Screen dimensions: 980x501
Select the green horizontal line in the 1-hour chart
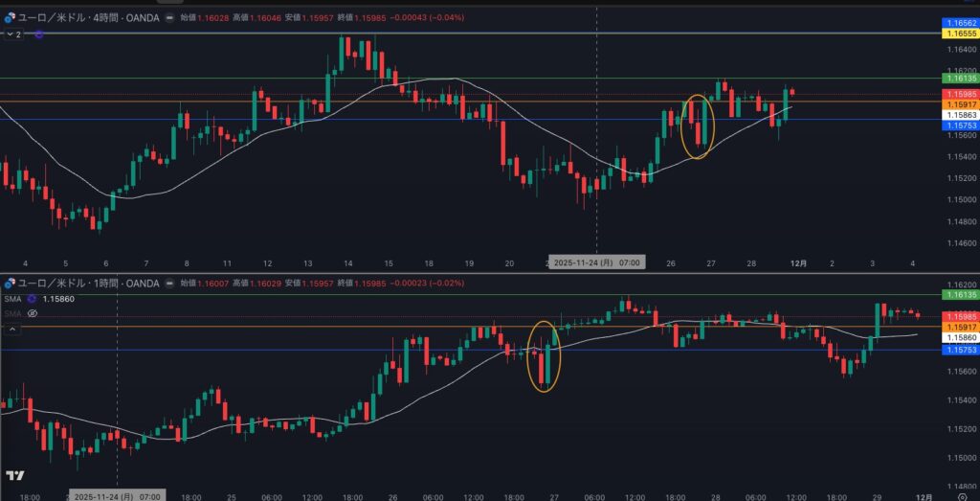click(x=469, y=295)
